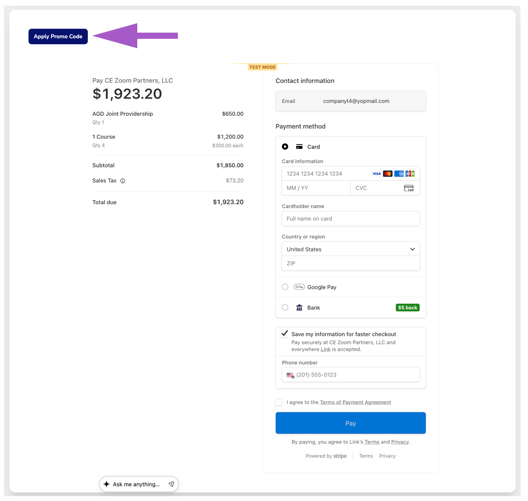Viewport: 528px width, 501px height.
Task: Click the sparkle icon in Ask me anything
Action: point(107,484)
